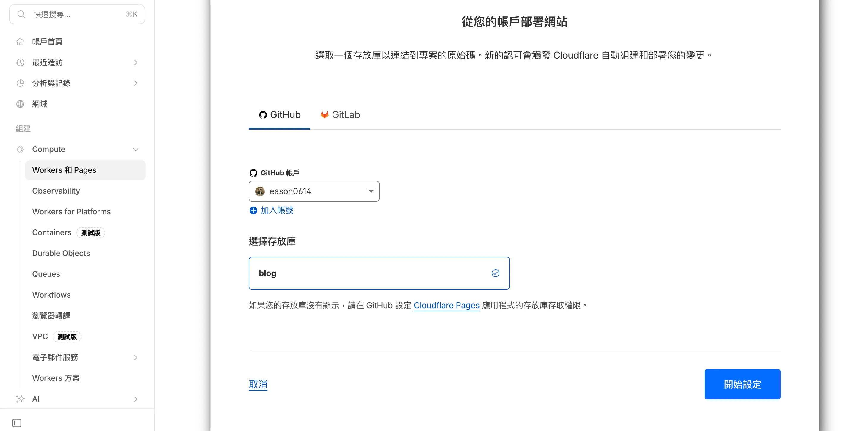Select the GitHub tab

279,115
